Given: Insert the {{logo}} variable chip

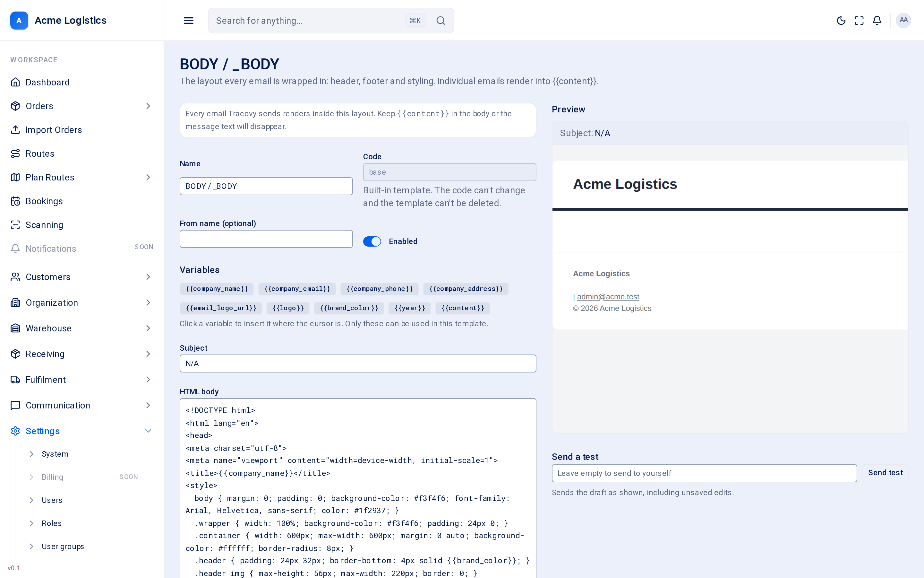Looking at the screenshot, I should point(288,308).
